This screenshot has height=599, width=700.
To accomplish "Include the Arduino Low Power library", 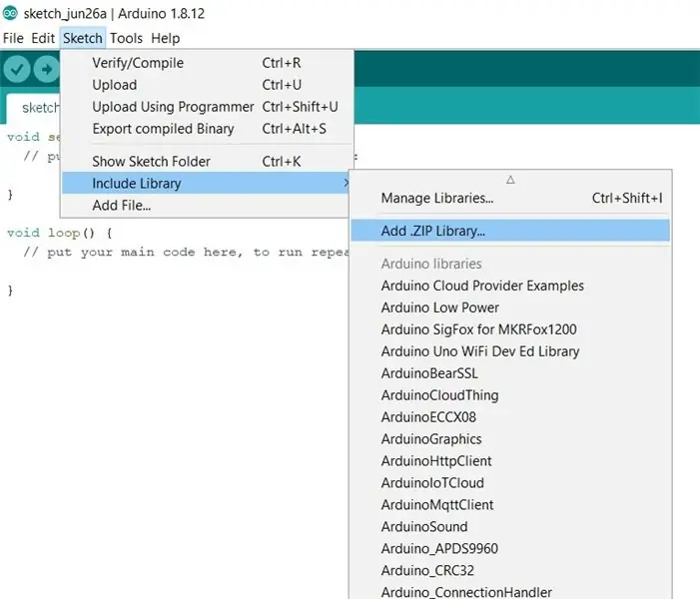I will 510,307.
